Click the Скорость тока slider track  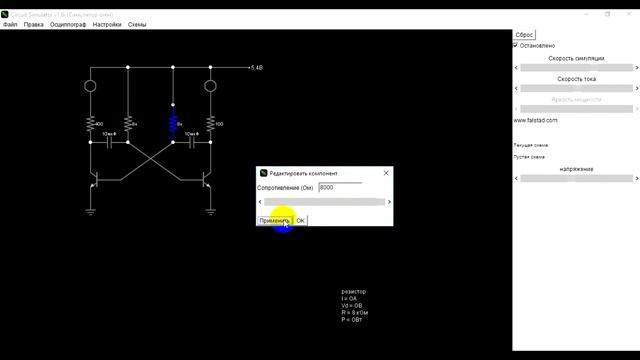(x=576, y=88)
